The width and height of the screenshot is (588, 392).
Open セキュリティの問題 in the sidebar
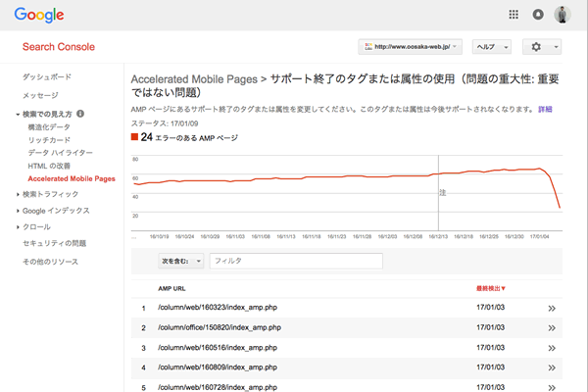click(x=54, y=243)
